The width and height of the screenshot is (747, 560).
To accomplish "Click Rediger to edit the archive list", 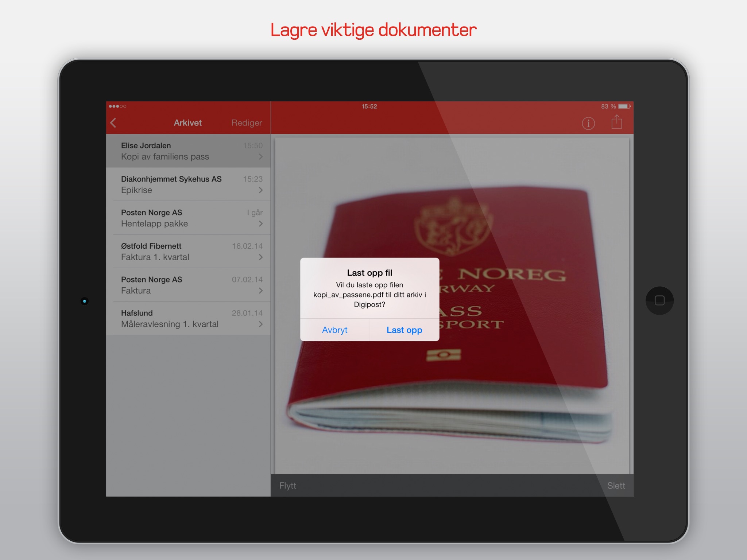I will 247,123.
